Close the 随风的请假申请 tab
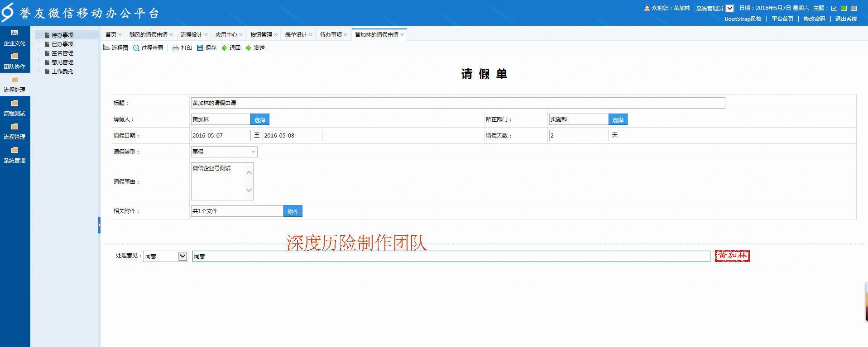The image size is (868, 347). click(171, 35)
